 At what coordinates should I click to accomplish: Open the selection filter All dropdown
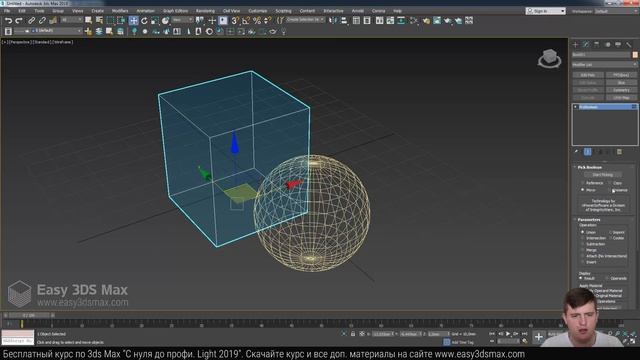(71, 20)
